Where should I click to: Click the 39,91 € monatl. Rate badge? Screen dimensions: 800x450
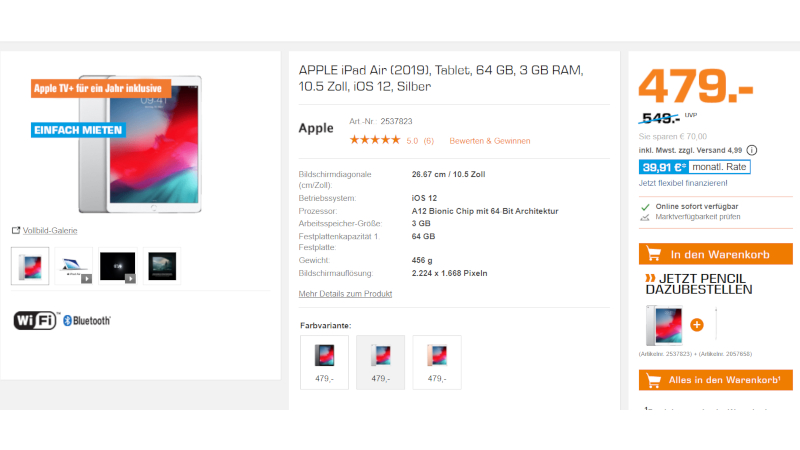click(x=694, y=167)
